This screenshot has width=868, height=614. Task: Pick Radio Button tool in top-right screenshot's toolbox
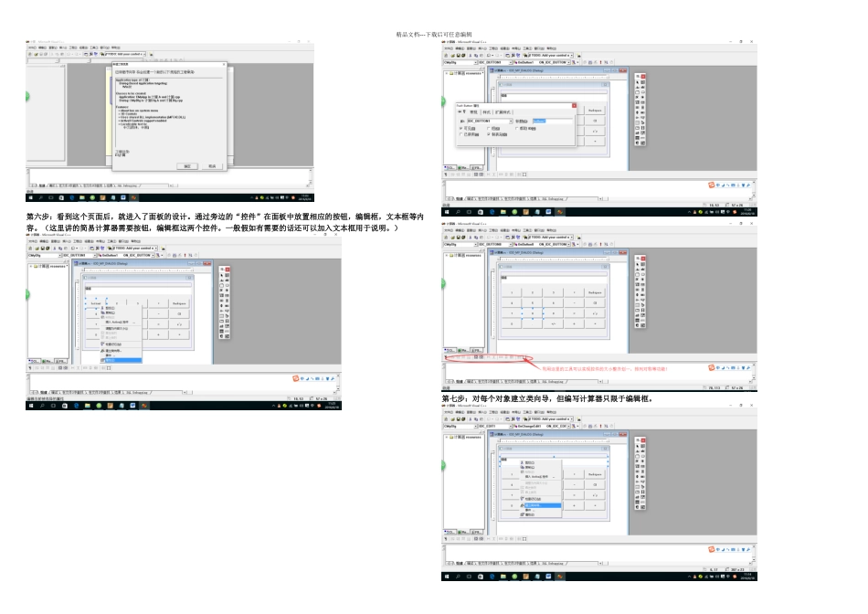(642, 98)
